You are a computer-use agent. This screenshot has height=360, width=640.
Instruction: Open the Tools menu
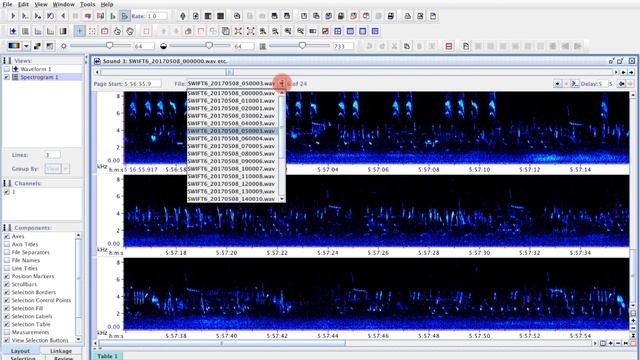coord(87,4)
